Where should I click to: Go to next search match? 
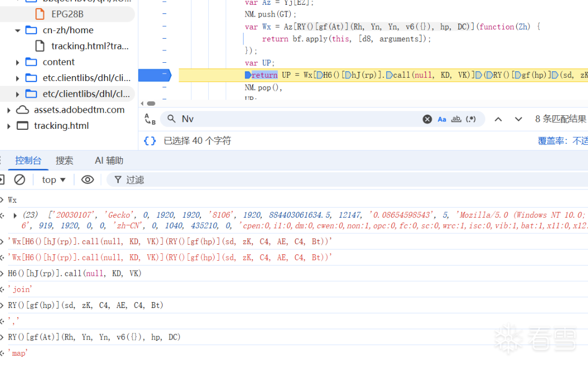[518, 119]
